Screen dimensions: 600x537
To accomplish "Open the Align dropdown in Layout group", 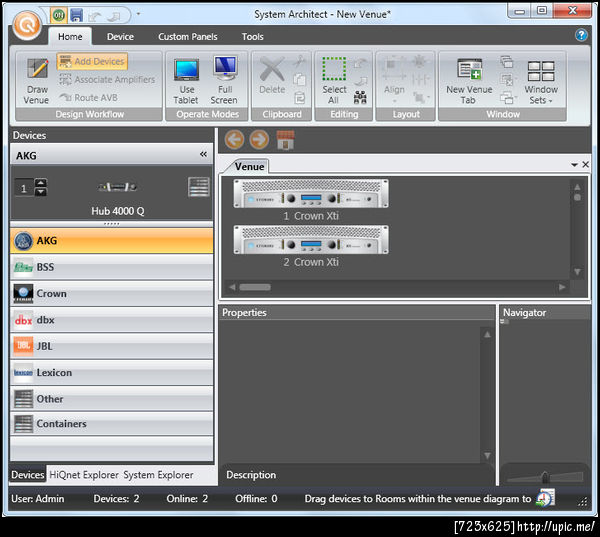I will pos(394,80).
